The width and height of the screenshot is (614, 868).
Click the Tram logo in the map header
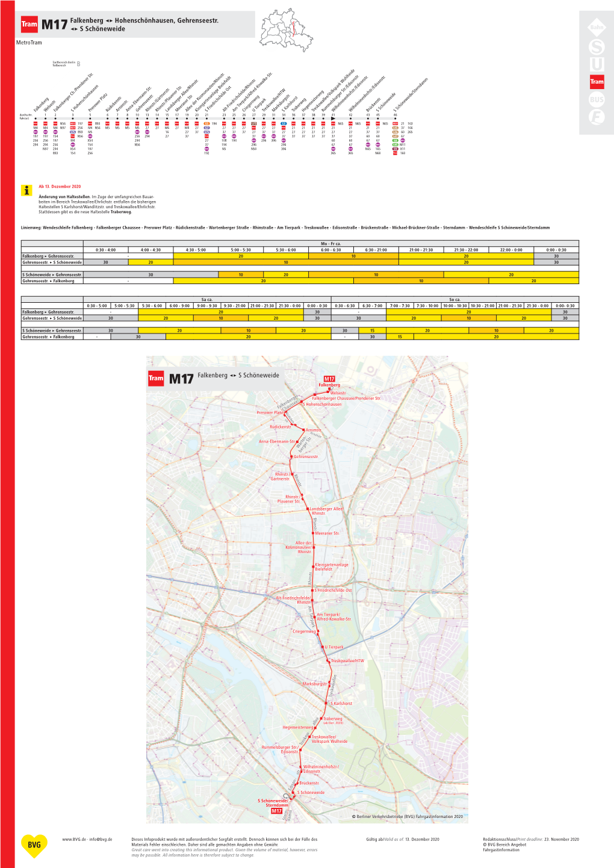click(x=156, y=379)
